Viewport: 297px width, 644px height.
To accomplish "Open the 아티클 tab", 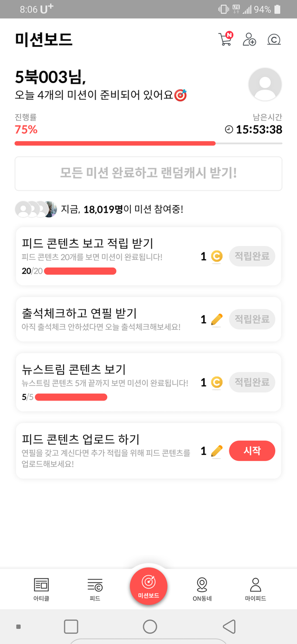I will (41, 589).
